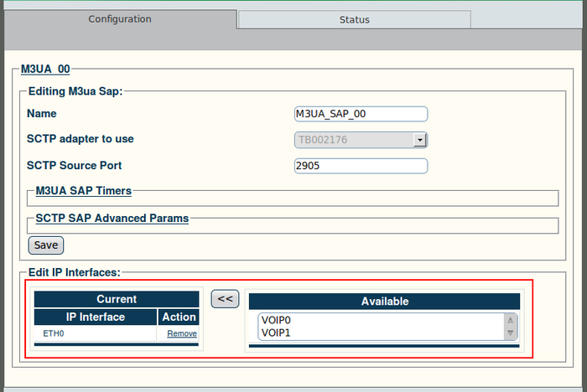Click the Available list scroll up arrow

pos(510,320)
